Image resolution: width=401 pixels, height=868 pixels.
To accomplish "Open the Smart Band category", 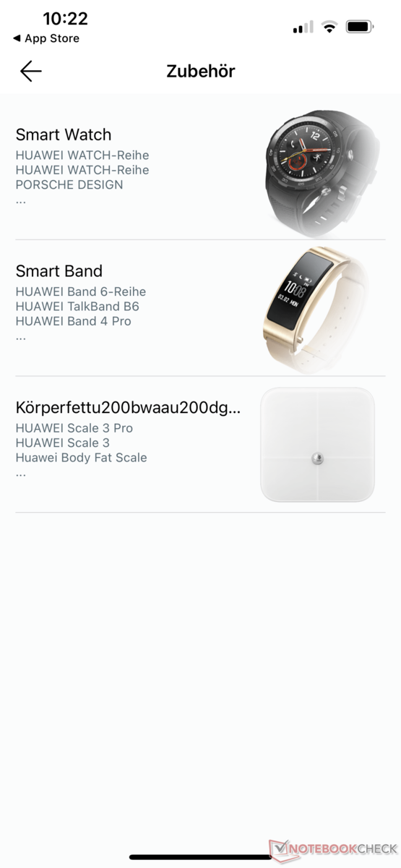I will 200,307.
